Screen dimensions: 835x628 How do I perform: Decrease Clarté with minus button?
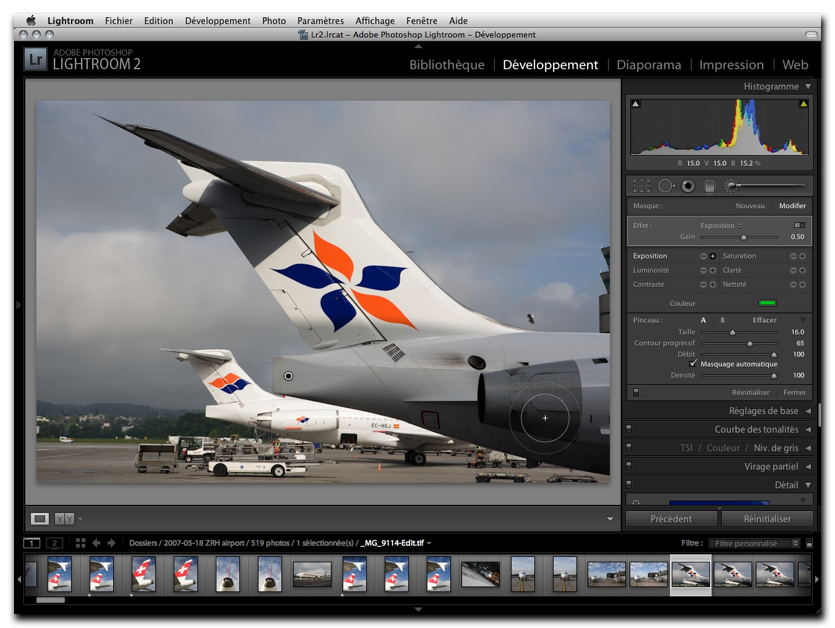pos(793,271)
